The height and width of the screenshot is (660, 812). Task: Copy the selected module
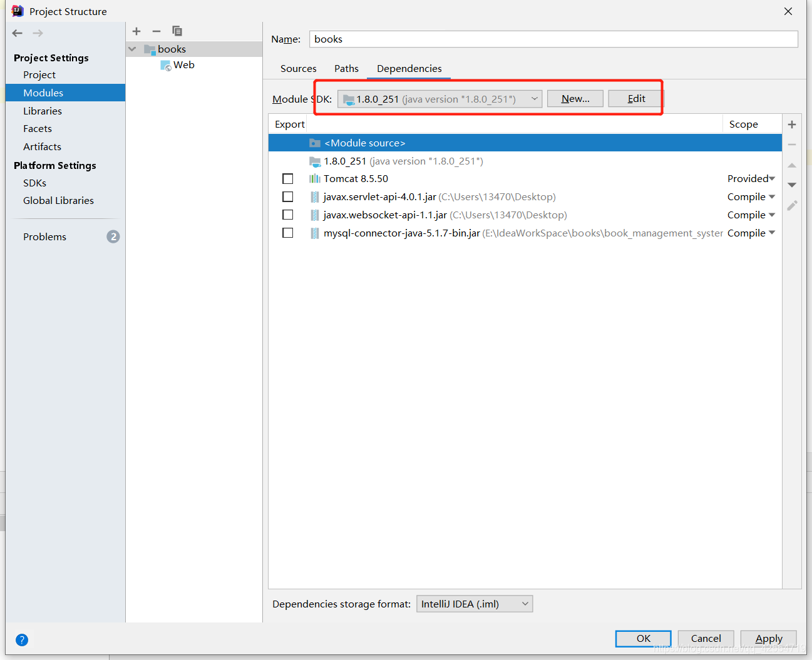pyautogui.click(x=177, y=31)
